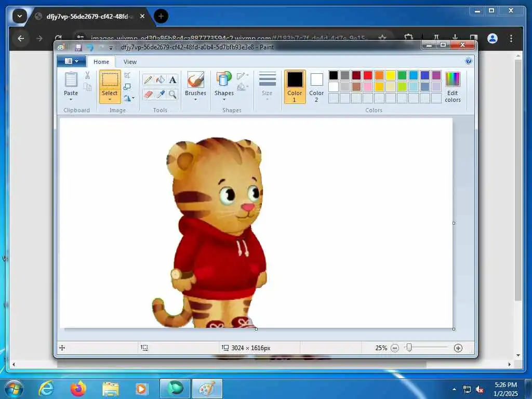Select the Eraser tool
This screenshot has height=399, width=532.
click(148, 94)
